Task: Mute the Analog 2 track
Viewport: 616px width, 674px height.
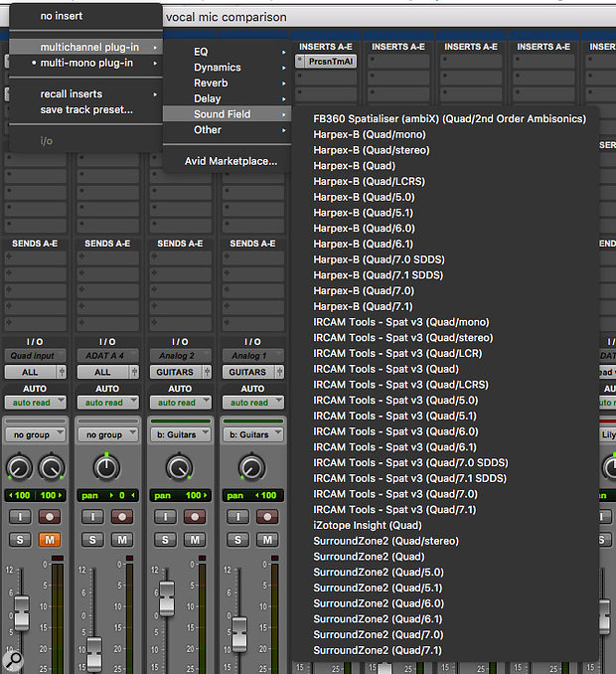Action: tap(195, 540)
